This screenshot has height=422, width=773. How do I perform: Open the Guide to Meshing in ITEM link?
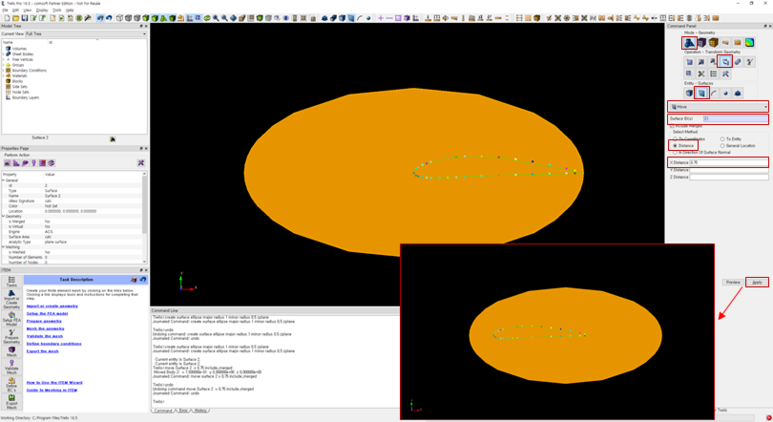click(x=52, y=390)
